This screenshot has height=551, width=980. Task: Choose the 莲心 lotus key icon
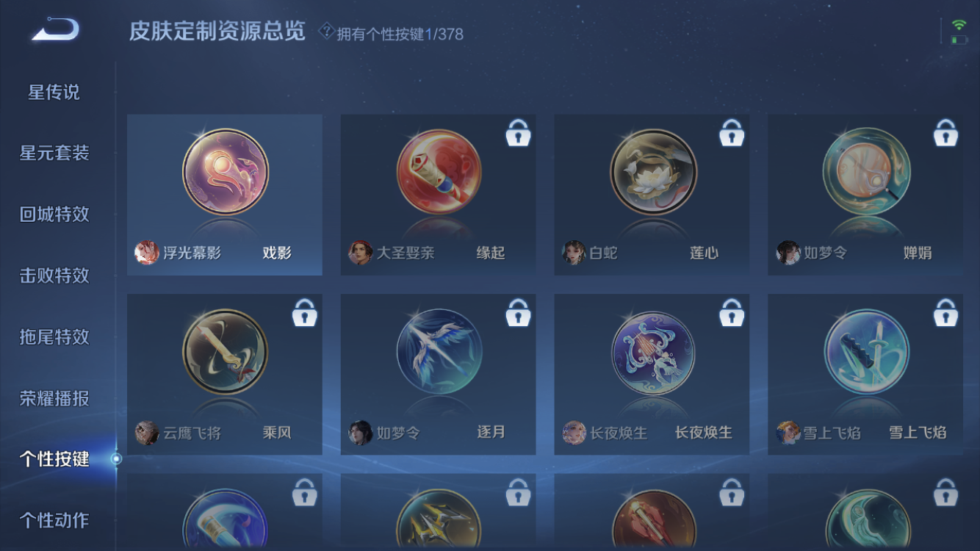coord(653,172)
